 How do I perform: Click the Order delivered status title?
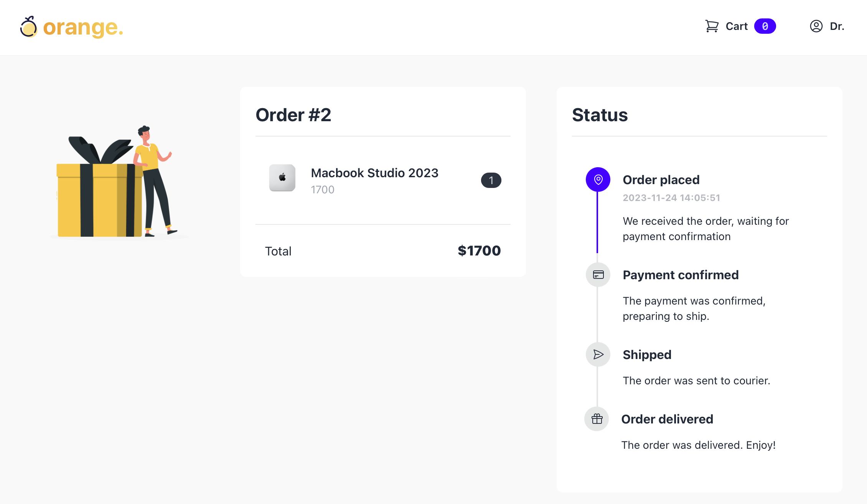click(x=667, y=419)
